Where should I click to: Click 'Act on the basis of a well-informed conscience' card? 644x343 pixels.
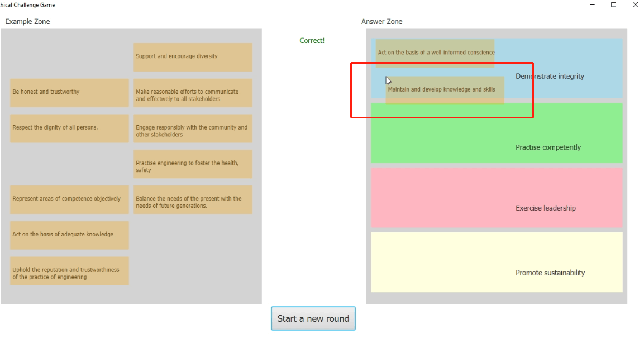coord(435,53)
